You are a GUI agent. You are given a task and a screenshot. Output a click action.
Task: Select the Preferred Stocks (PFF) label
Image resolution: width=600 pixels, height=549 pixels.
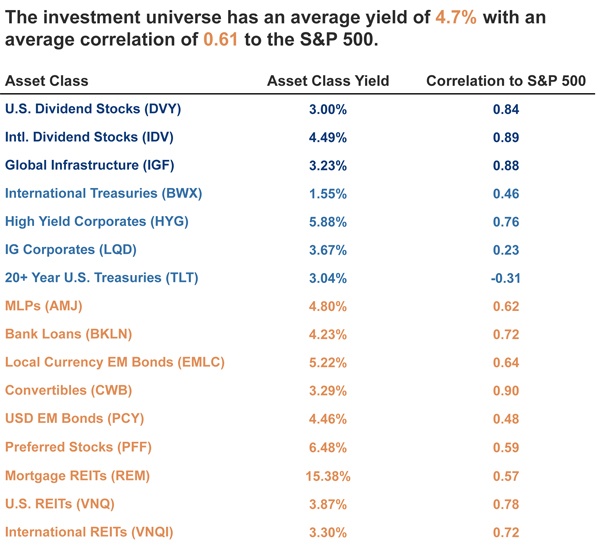(76, 447)
